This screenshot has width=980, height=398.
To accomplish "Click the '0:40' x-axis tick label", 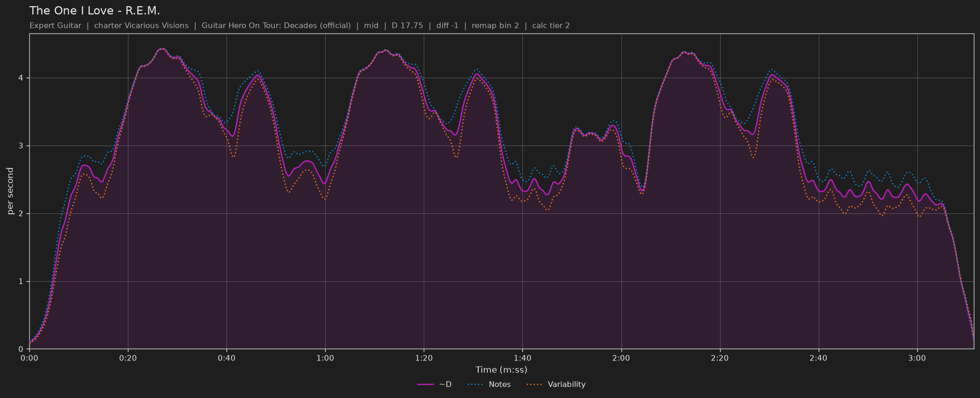I will [x=227, y=358].
